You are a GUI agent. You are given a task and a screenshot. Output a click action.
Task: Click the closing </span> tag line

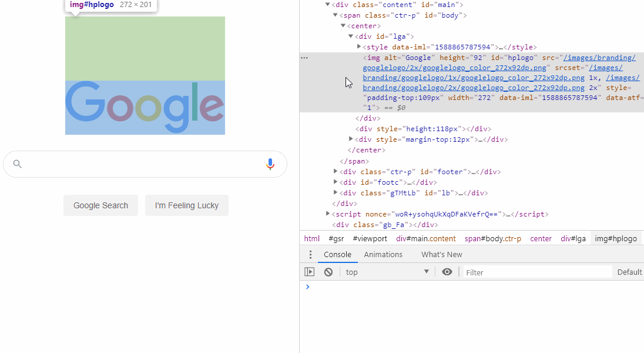tap(354, 161)
